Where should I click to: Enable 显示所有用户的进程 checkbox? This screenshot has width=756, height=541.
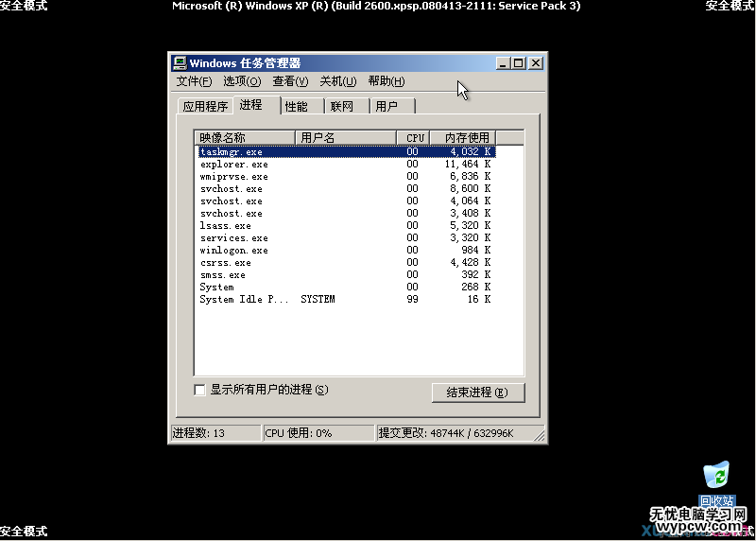click(199, 390)
